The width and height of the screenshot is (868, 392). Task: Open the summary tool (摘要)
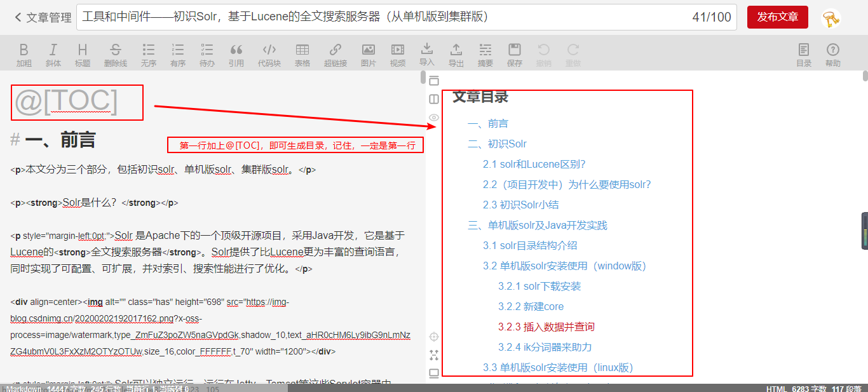click(485, 55)
